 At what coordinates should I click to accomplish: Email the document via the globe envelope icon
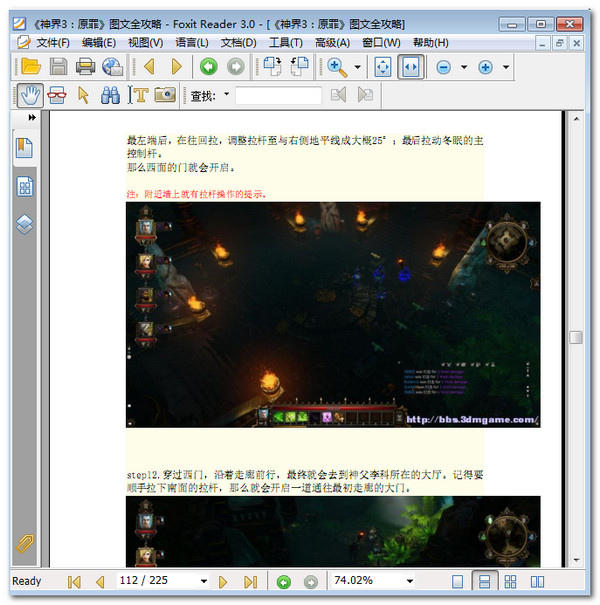(112, 67)
